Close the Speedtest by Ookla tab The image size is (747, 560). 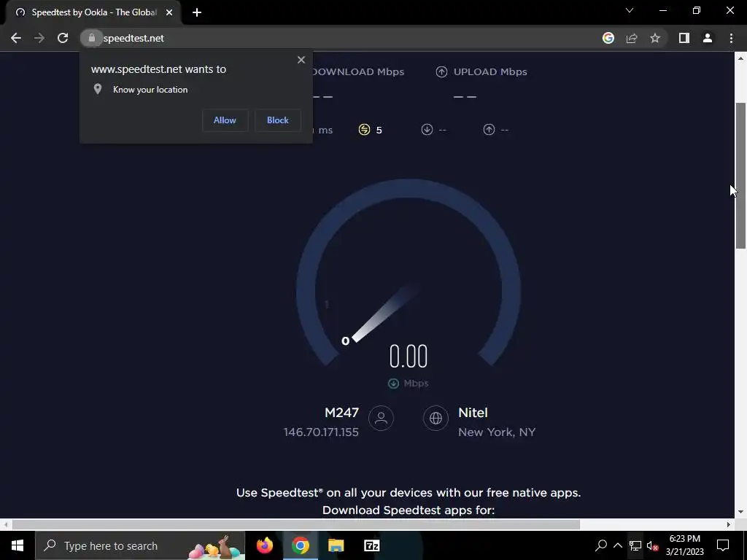coord(169,12)
